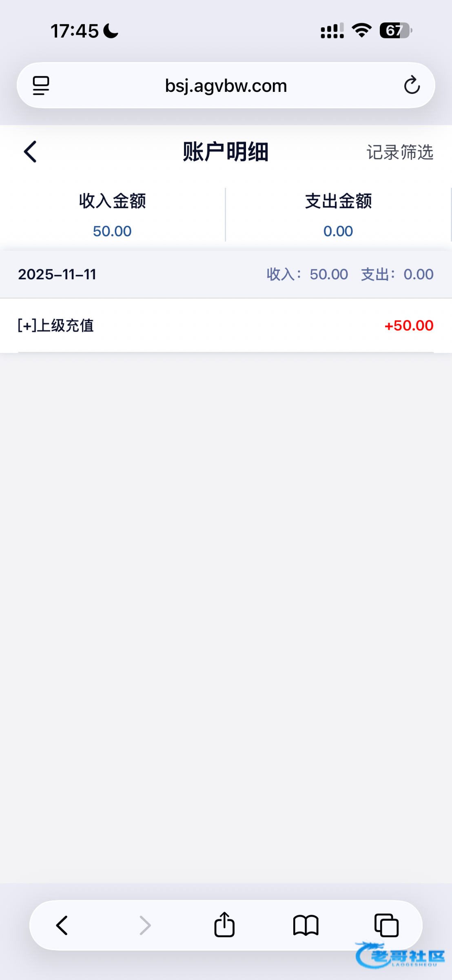The width and height of the screenshot is (452, 980).
Task: Tap the page back arrow beside 账户明细
Action: point(31,152)
